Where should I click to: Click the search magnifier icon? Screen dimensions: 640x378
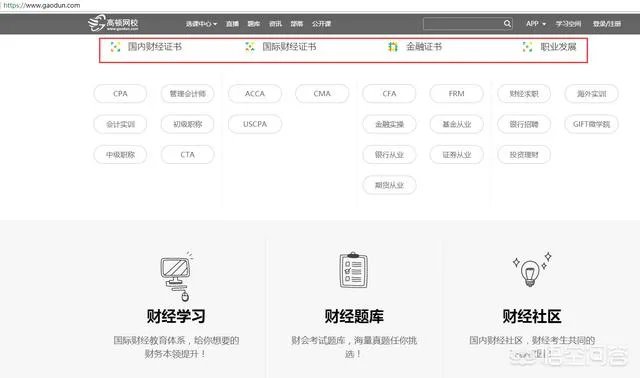click(507, 24)
